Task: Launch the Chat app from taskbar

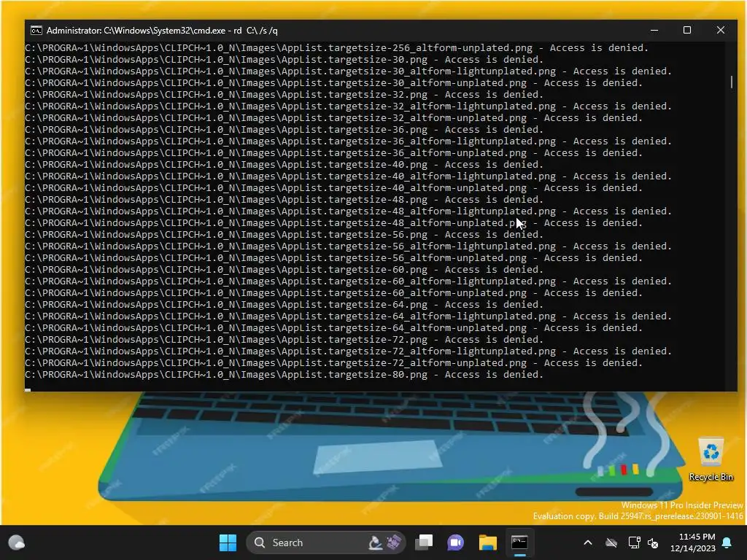Action: point(455,542)
